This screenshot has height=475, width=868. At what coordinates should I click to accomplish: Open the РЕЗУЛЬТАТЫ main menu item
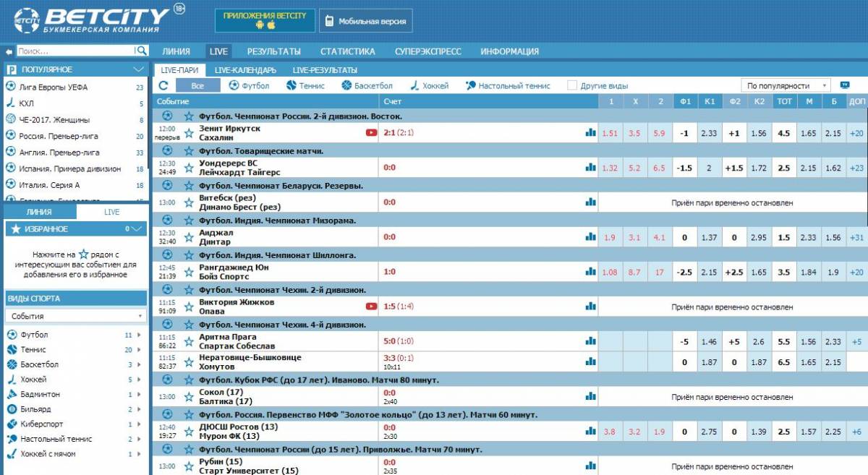point(273,51)
